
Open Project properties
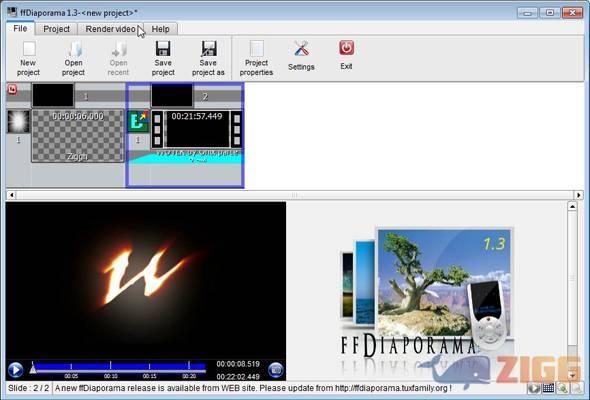(x=256, y=58)
